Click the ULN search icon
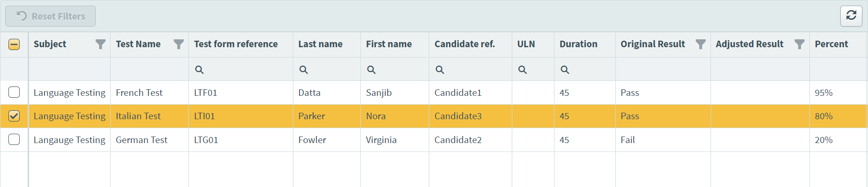This screenshot has height=187, width=868. 523,70
